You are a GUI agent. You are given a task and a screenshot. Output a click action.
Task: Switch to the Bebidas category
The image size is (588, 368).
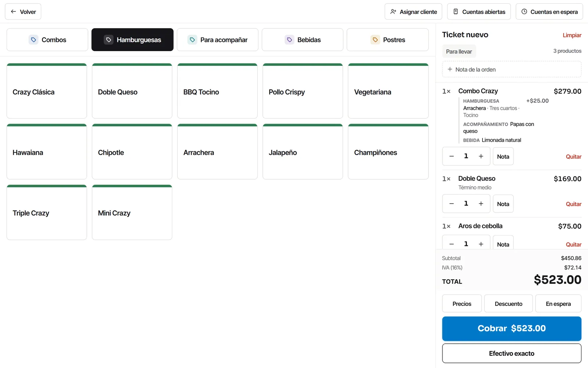click(x=302, y=40)
